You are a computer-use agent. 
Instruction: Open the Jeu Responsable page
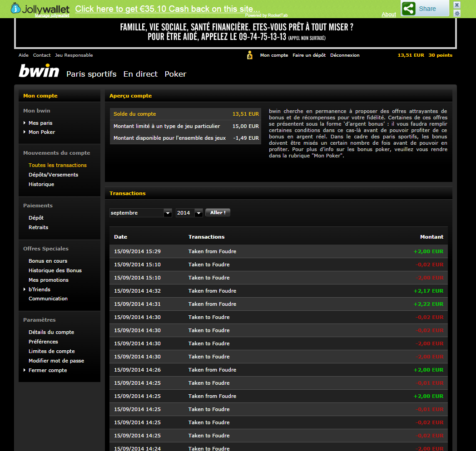tap(74, 55)
